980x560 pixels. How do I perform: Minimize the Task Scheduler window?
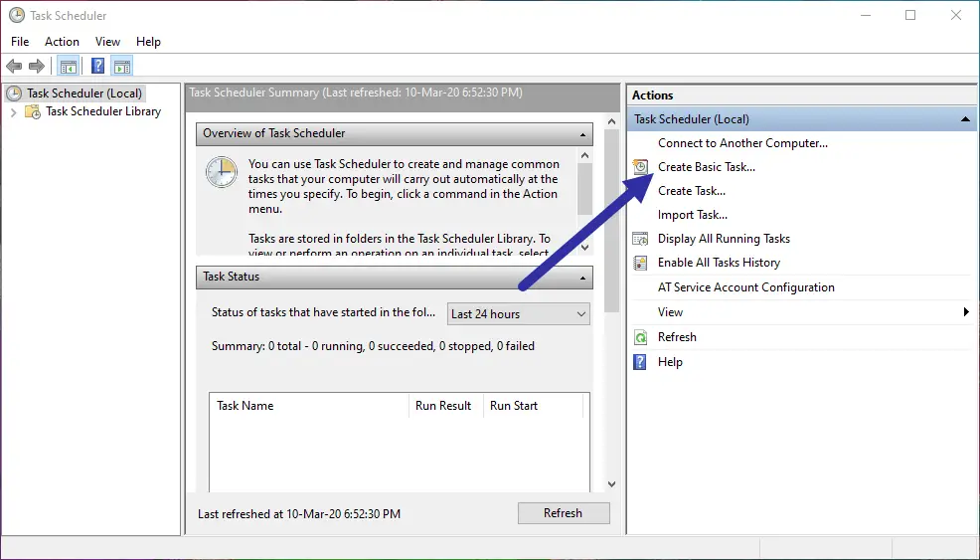point(866,15)
